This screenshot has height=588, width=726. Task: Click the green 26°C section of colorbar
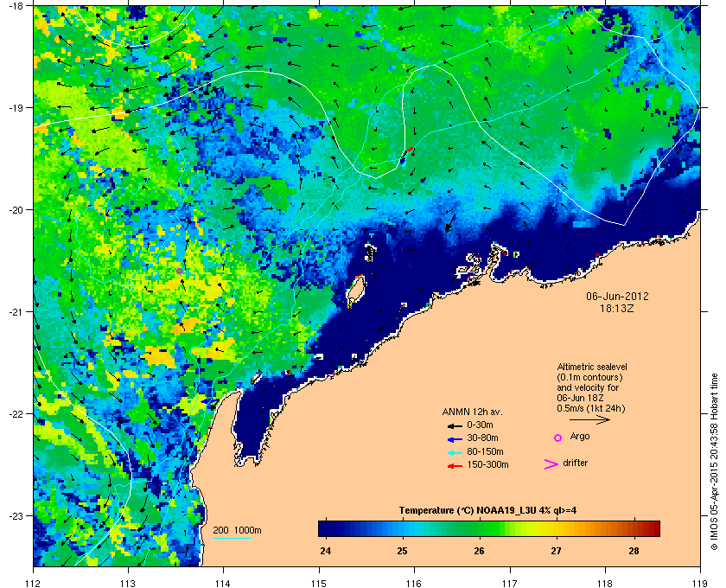pos(480,528)
